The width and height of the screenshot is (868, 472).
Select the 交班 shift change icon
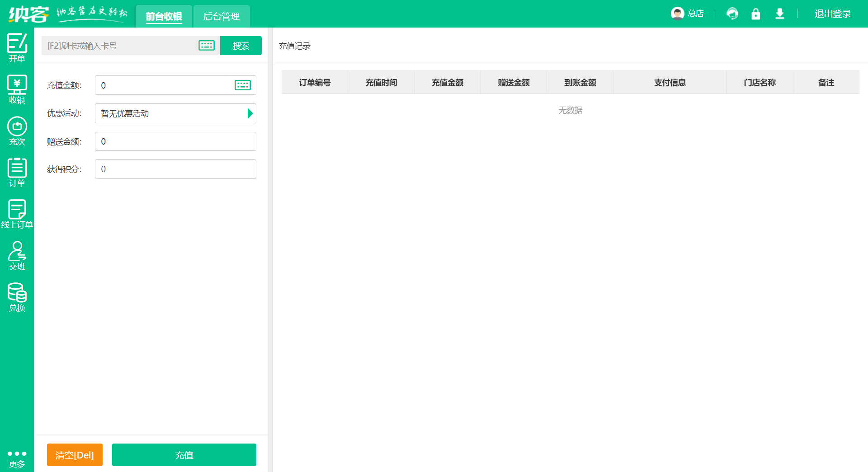[17, 255]
